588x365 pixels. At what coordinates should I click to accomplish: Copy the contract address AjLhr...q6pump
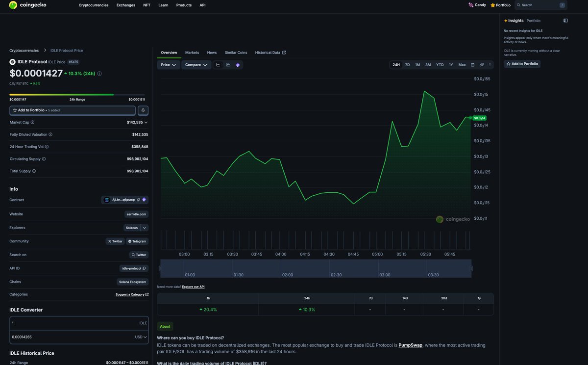click(x=138, y=200)
